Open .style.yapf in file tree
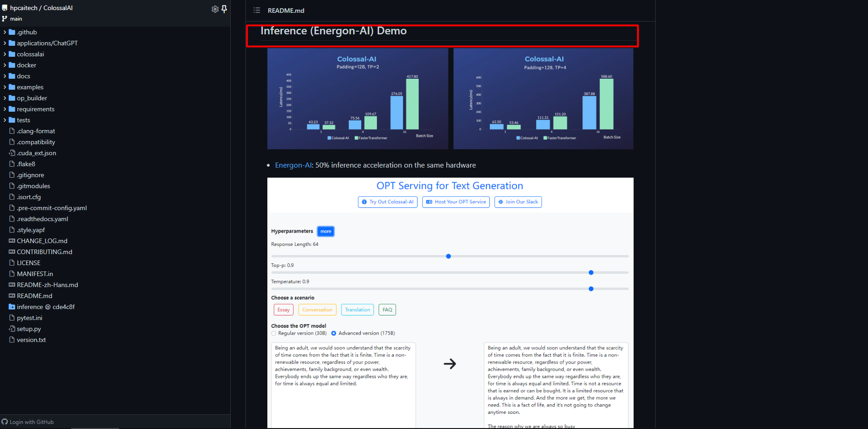Screen dimensions: 868x429 [x=31, y=230]
